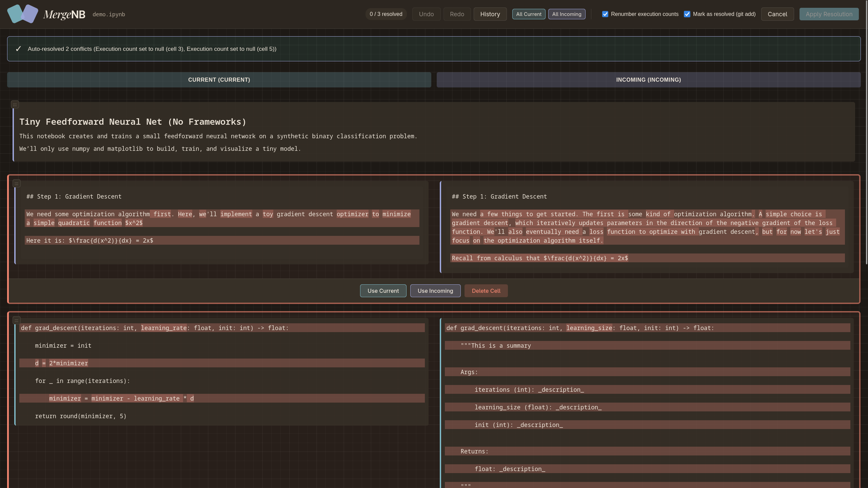Click the 'learning_size (float): _description_' line
The width and height of the screenshot is (868, 488).
[x=647, y=407]
